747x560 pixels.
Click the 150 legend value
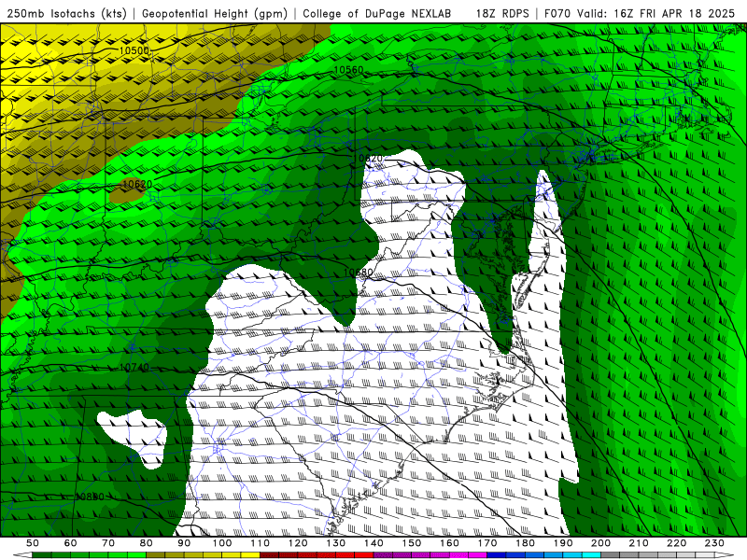[x=412, y=543]
